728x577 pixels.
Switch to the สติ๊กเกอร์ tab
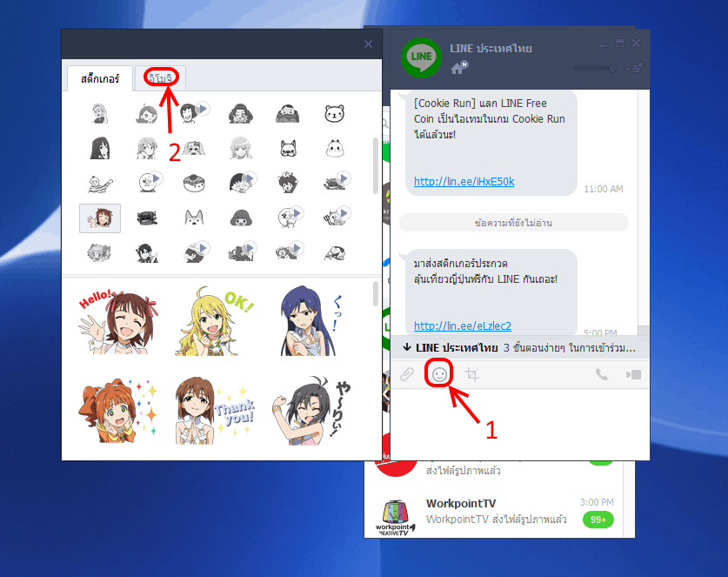100,78
